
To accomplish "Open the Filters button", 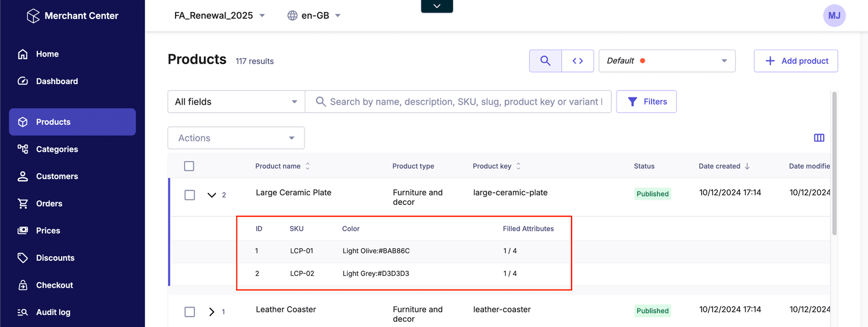I will 646,102.
